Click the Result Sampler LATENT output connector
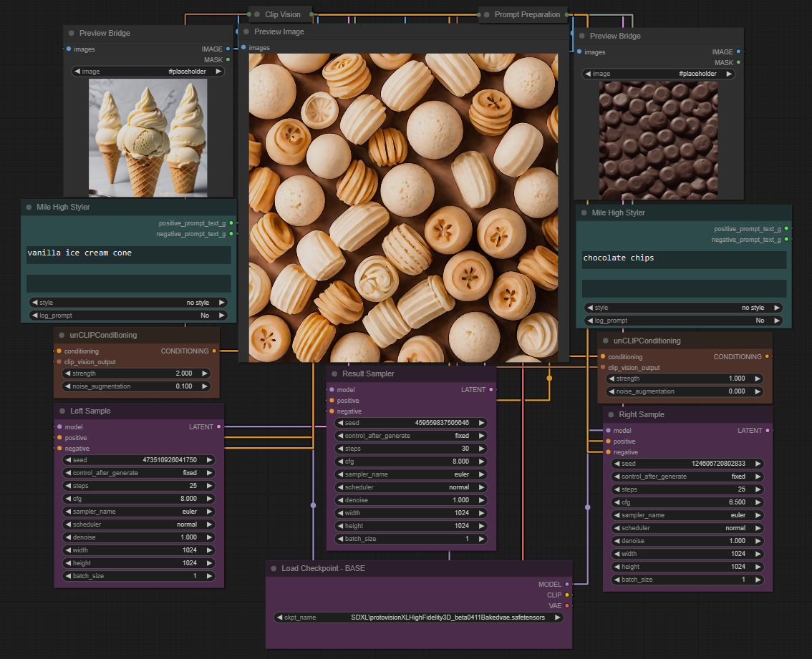The height and width of the screenshot is (659, 812). pyautogui.click(x=490, y=390)
